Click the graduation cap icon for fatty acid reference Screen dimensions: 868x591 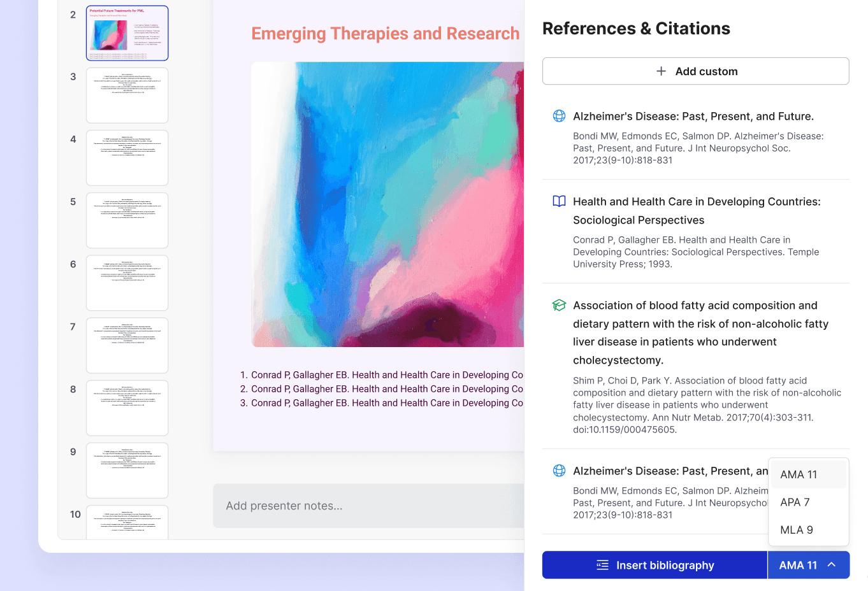coord(559,305)
